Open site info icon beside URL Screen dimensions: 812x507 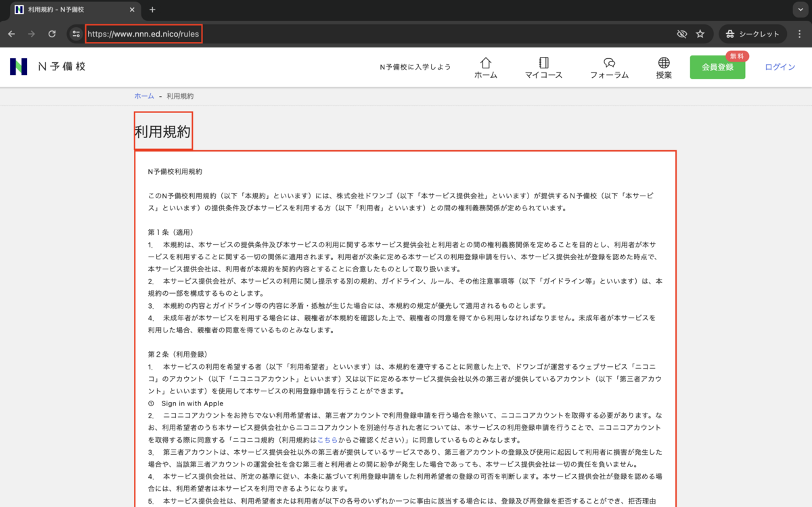76,34
